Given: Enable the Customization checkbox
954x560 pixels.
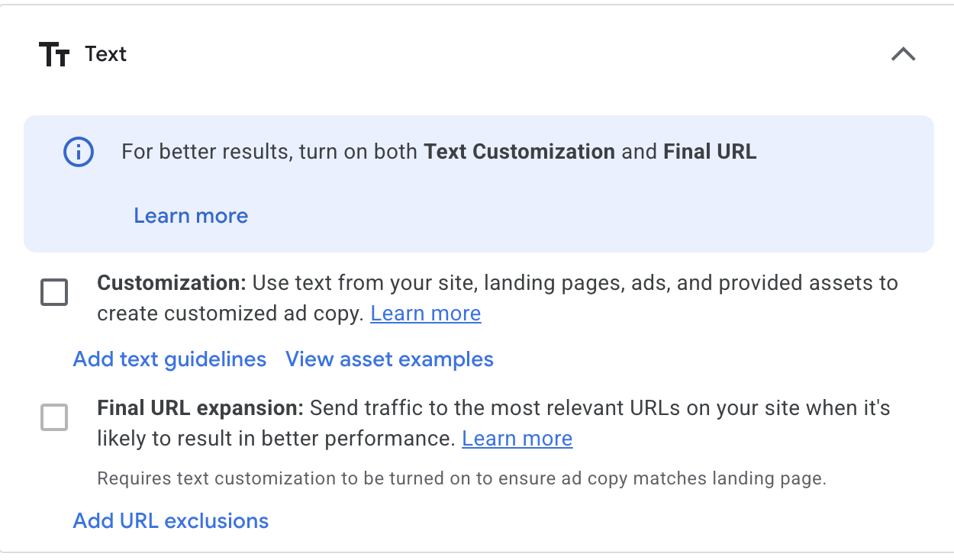Looking at the screenshot, I should 54,292.
